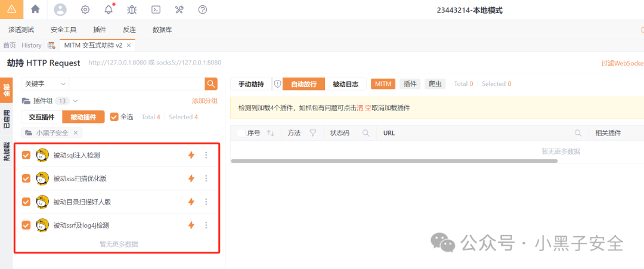
Task: Click the 23443214-本地模式 title text
Action: (469, 10)
